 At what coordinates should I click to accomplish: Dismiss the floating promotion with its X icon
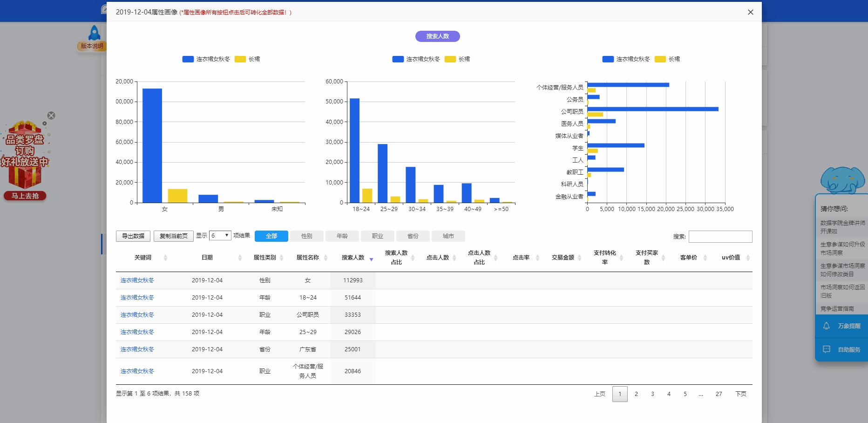point(51,116)
